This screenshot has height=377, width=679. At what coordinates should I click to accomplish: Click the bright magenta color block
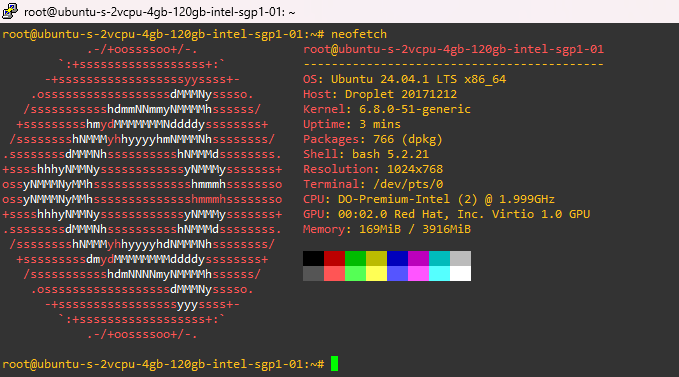pos(418,274)
